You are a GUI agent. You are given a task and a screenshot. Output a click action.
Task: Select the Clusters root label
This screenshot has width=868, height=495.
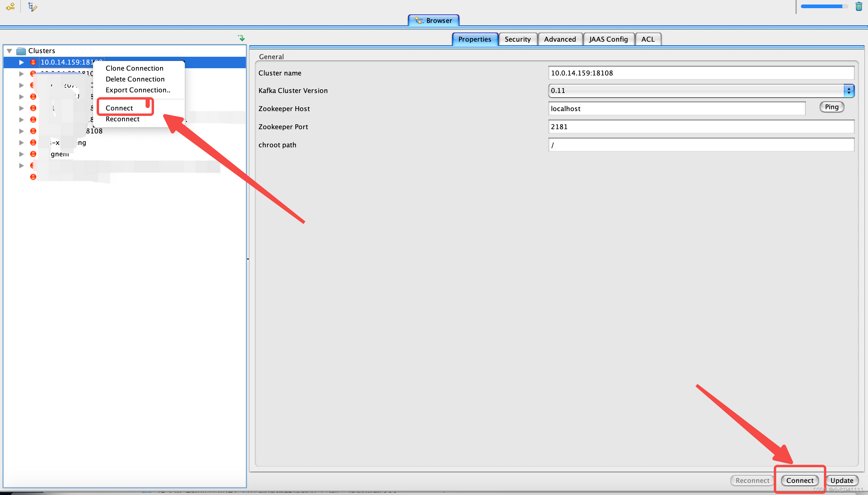point(41,51)
